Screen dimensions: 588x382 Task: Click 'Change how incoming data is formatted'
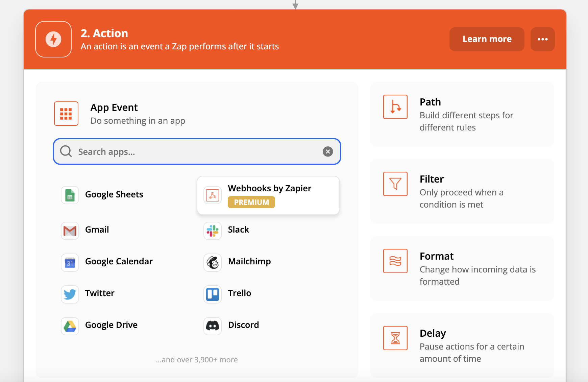coord(478,276)
